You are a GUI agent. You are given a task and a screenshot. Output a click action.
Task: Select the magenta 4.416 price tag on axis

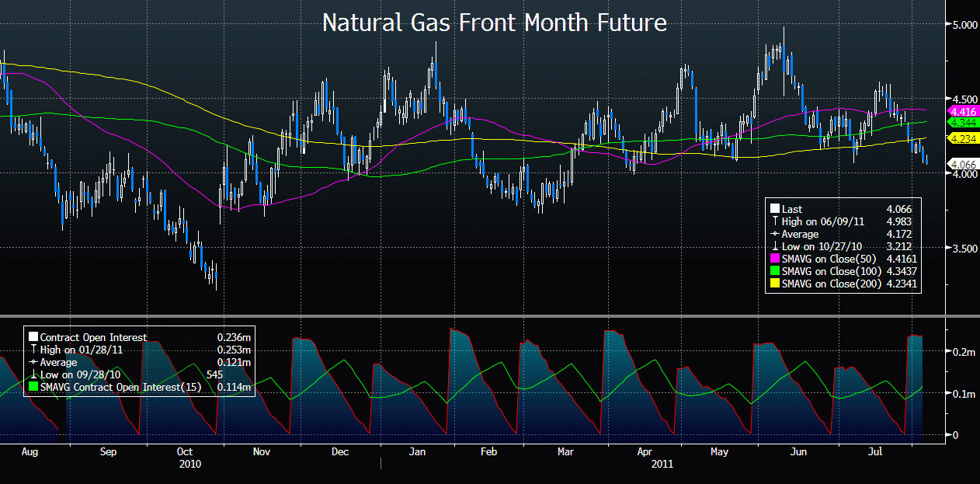point(962,112)
